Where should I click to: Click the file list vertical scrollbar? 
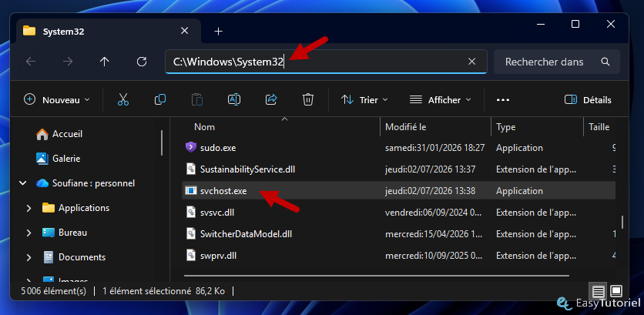pyautogui.click(x=622, y=222)
